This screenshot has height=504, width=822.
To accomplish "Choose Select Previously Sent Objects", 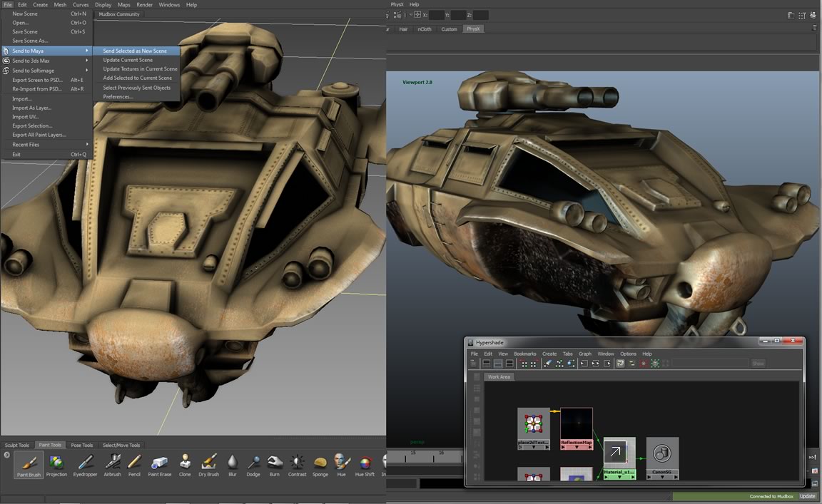I will click(x=136, y=88).
